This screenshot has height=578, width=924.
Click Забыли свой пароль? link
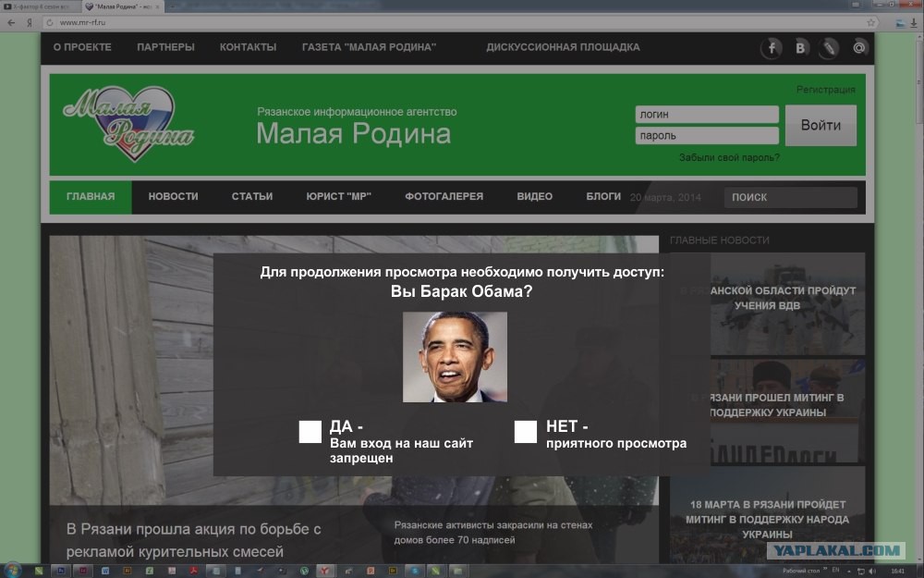pos(729,157)
